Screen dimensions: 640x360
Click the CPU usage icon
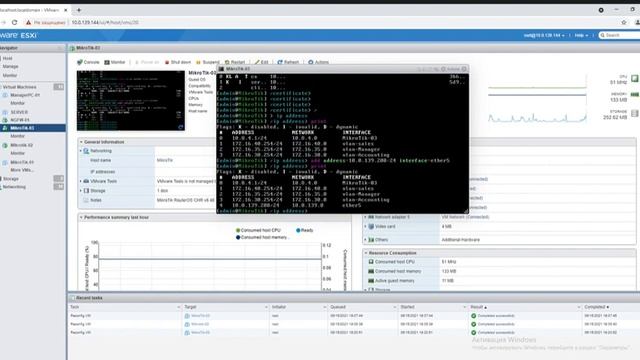tap(635, 79)
